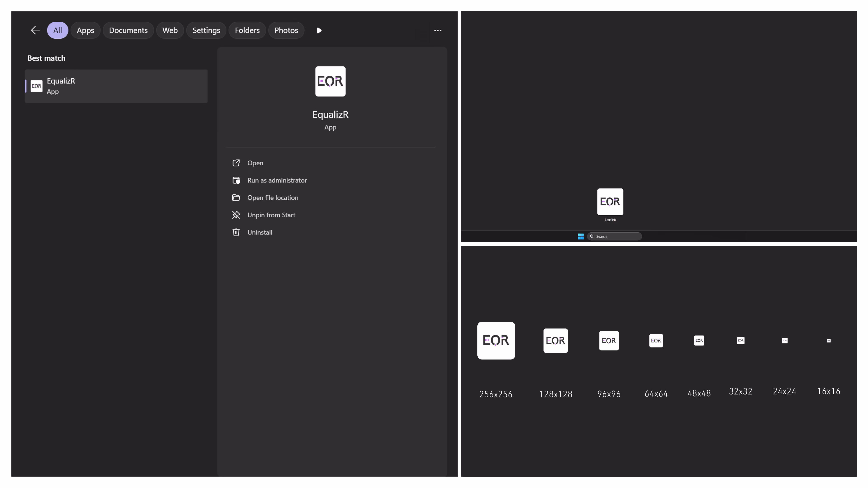Click the Open external-link icon
The width and height of the screenshot is (868, 488).
[x=236, y=163]
